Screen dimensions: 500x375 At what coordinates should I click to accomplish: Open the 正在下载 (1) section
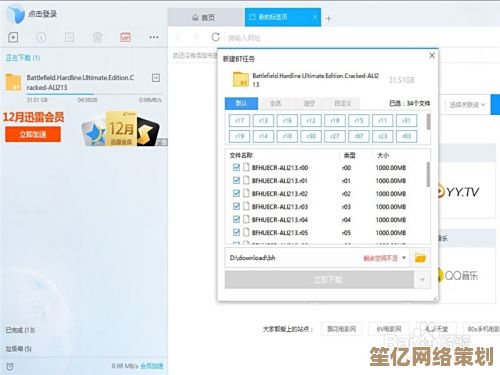[23, 58]
